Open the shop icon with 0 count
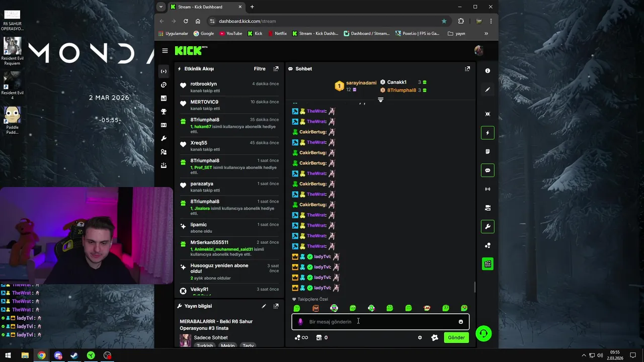Screen dimensions: 644x362 click(x=322, y=338)
